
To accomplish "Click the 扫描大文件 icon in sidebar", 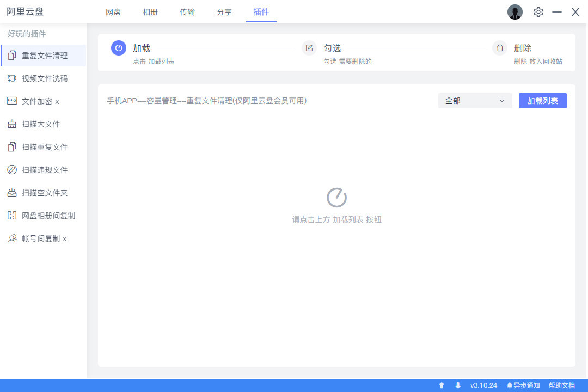I will click(12, 124).
